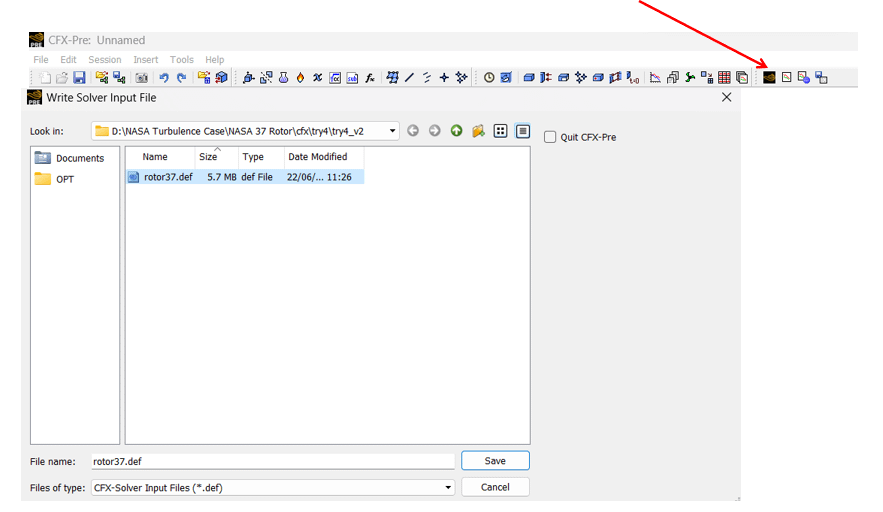
Task: Enable the Quit CFX-Pre checkbox
Action: coord(550,137)
